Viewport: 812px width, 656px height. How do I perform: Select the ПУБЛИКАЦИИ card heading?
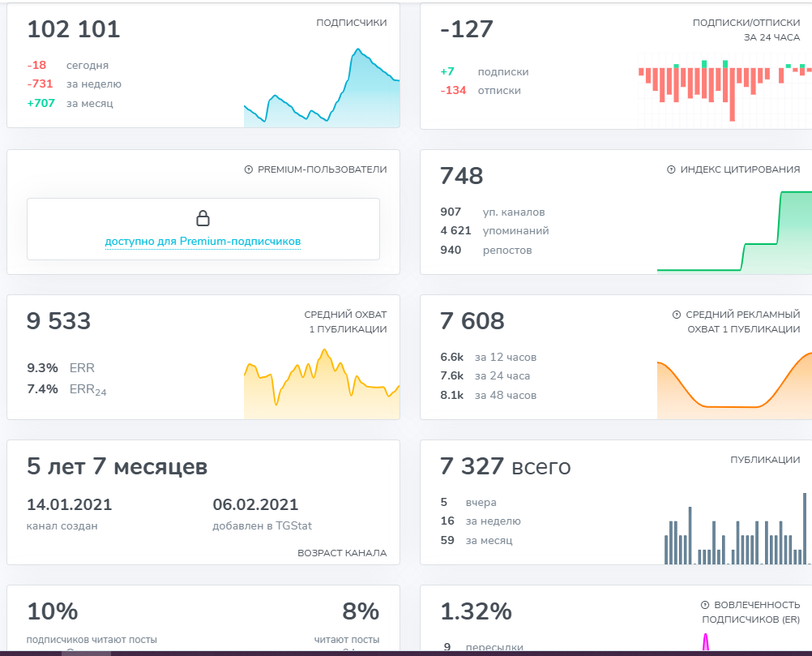[765, 460]
